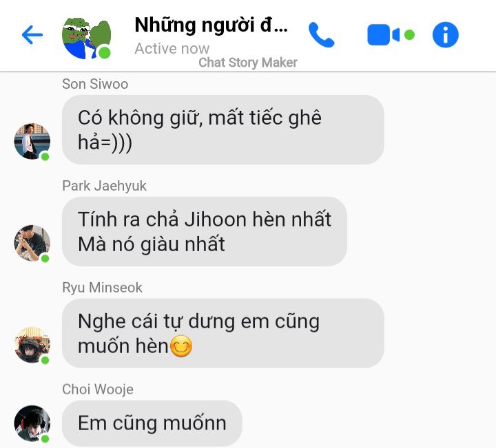Tap the "Active now" status text
Screen dimensions: 496x448
[172, 48]
